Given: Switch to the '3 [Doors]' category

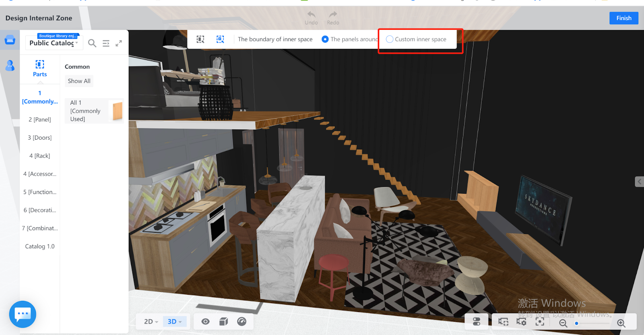Looking at the screenshot, I should (x=40, y=138).
